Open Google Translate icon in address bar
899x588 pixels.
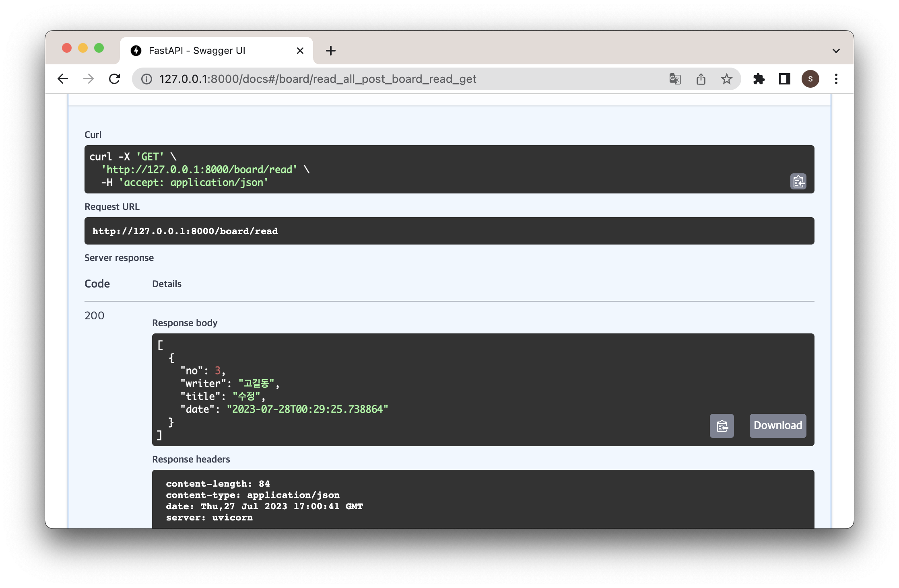[675, 79]
